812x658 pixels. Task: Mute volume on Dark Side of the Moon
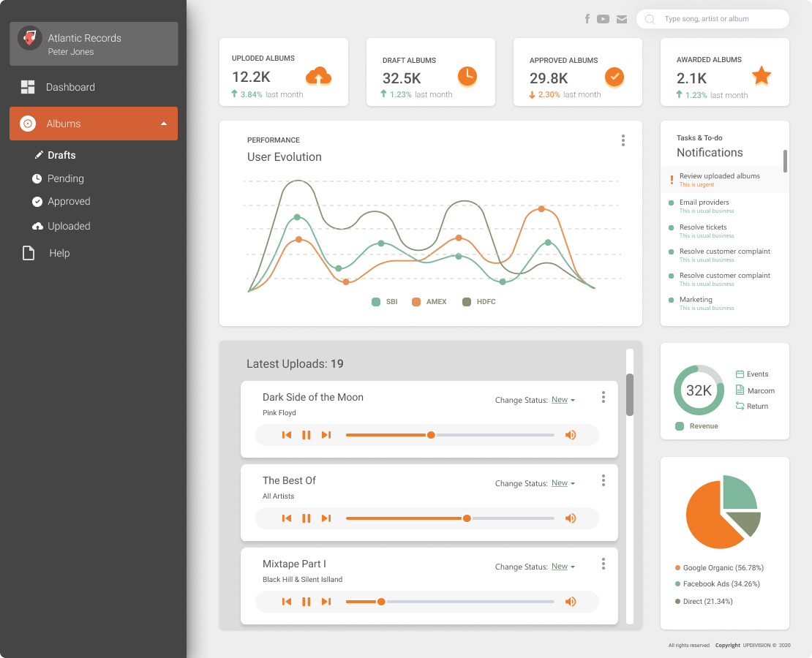point(570,435)
